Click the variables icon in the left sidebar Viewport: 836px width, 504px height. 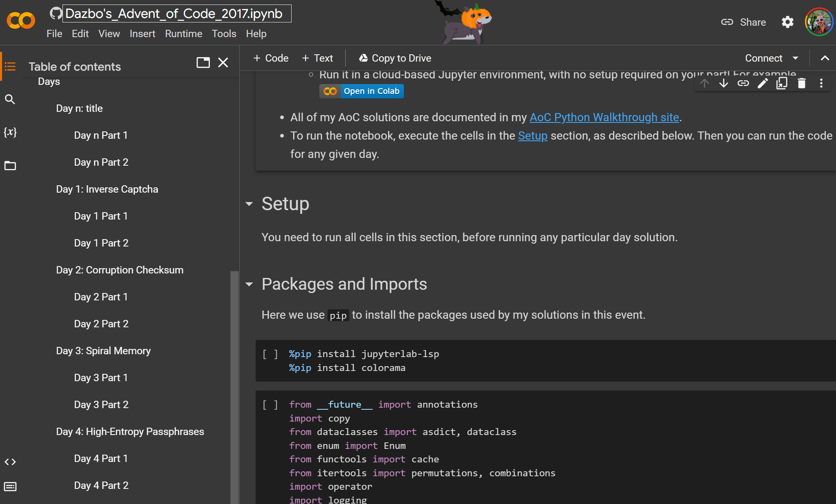tap(11, 132)
